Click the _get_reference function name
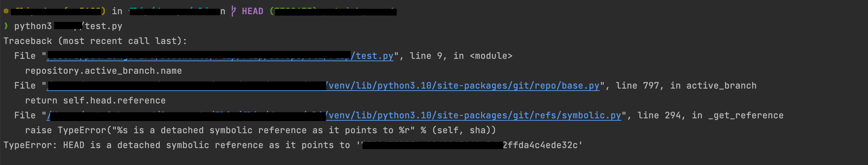 point(746,115)
